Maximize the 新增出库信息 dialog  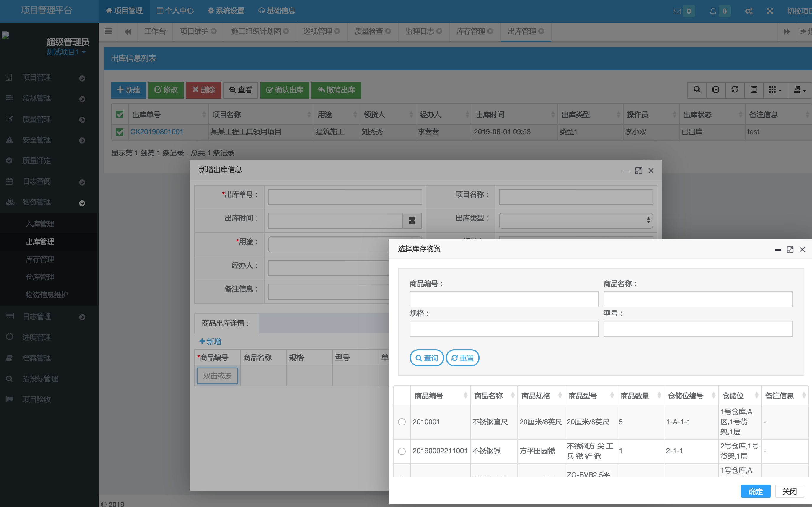pyautogui.click(x=639, y=171)
